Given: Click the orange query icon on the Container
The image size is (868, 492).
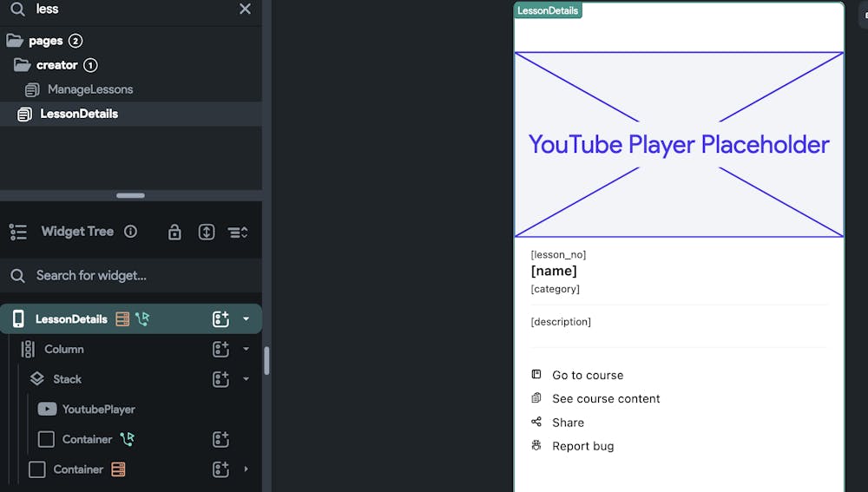Looking at the screenshot, I should tap(118, 469).
